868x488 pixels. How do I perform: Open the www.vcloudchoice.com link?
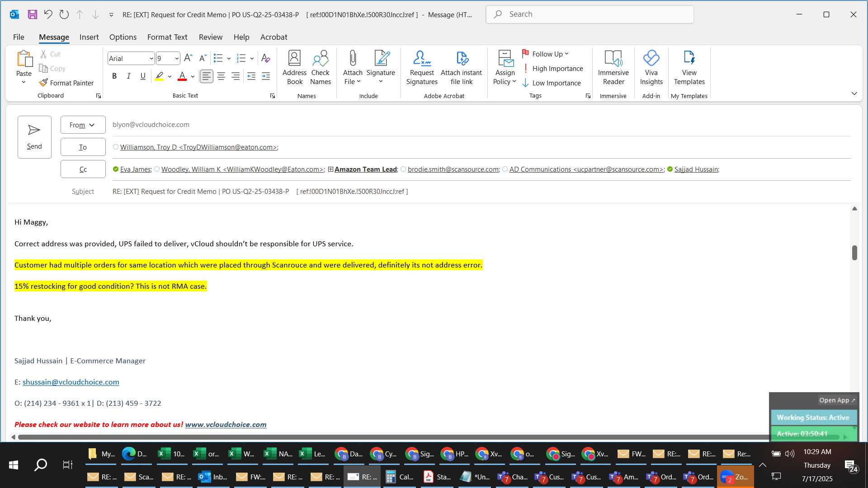pyautogui.click(x=226, y=424)
